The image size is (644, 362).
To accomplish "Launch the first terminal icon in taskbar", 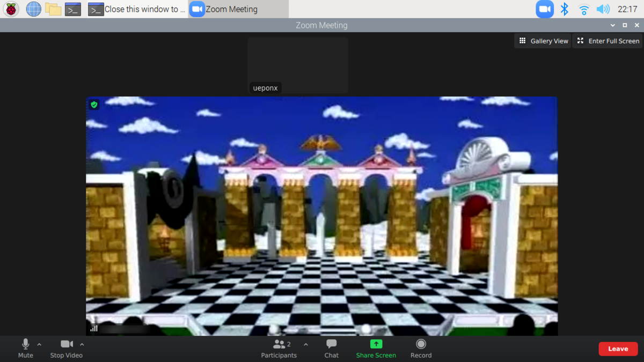I will pyautogui.click(x=73, y=9).
